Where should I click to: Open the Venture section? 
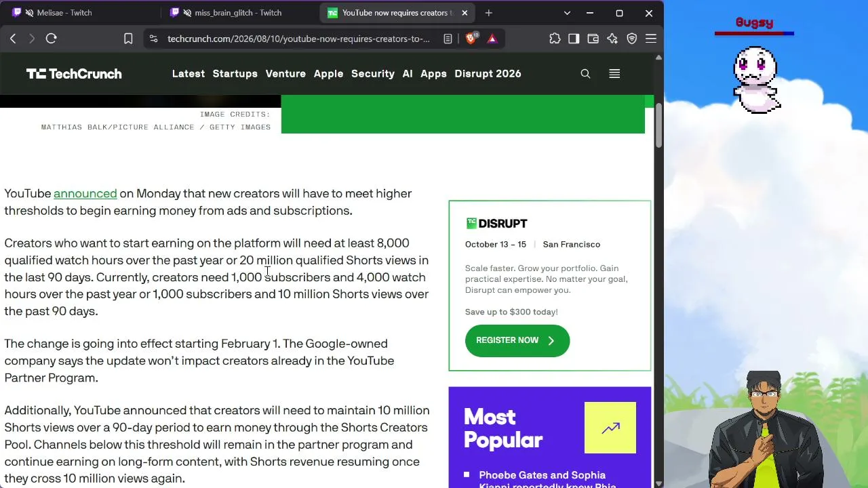[285, 74]
